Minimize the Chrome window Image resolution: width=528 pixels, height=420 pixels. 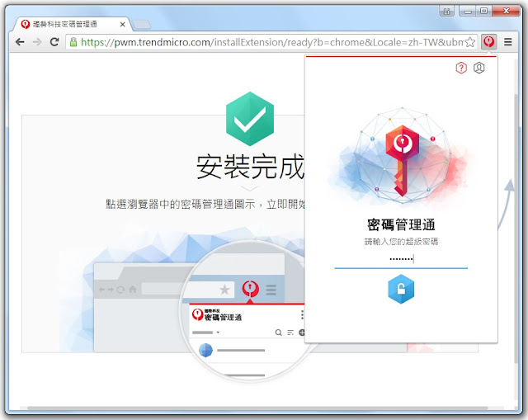click(x=468, y=11)
